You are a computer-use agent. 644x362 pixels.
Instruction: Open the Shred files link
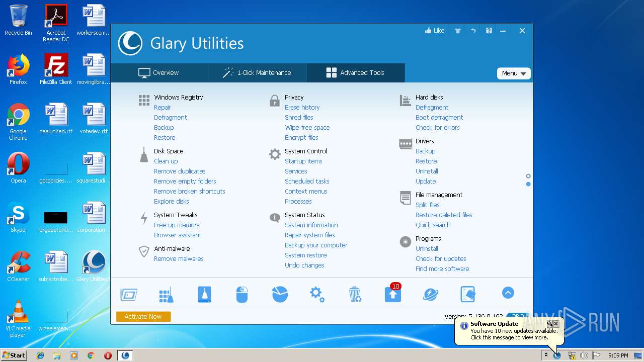click(299, 118)
